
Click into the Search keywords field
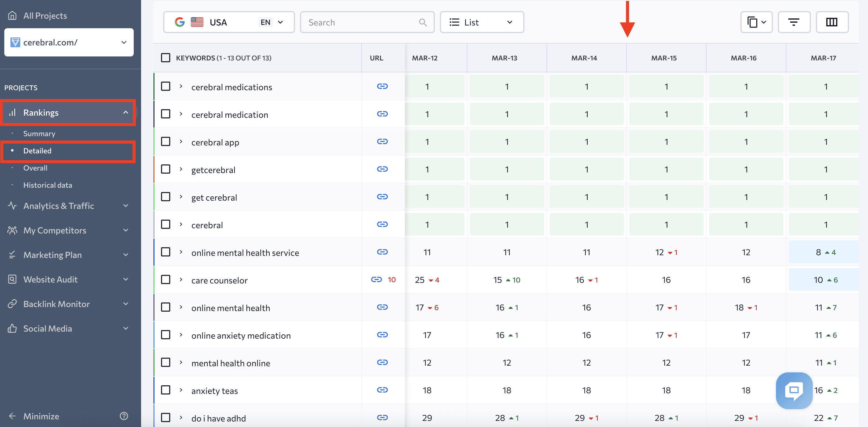[x=367, y=22]
